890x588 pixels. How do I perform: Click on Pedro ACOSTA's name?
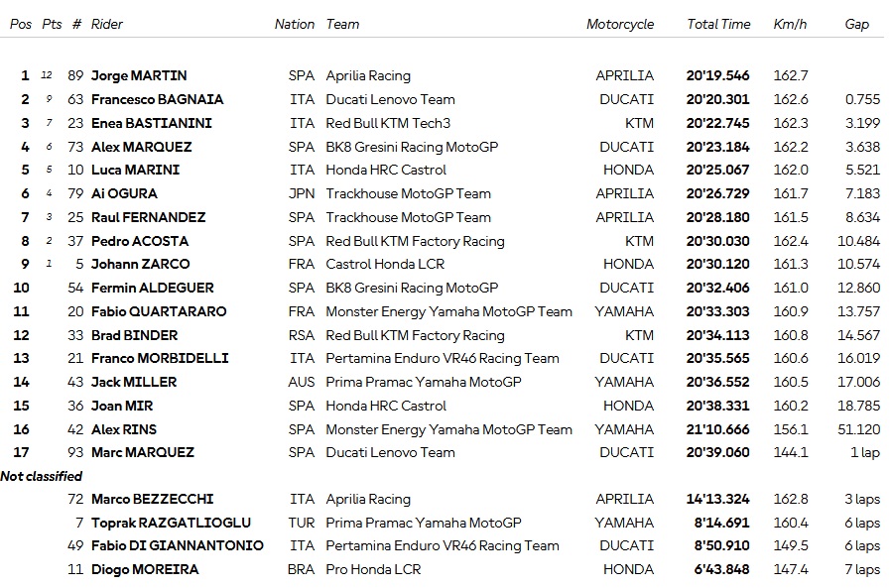(x=140, y=241)
